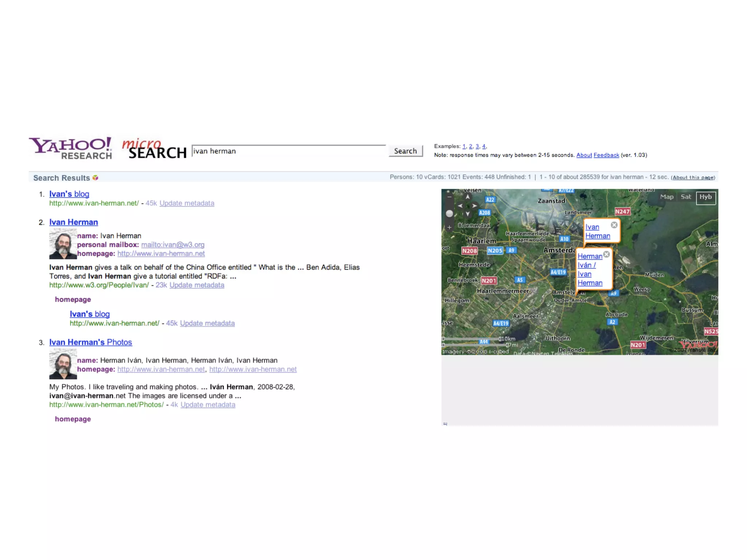Open example query 2 link
Screen dimensions: 747x560
pos(471,146)
